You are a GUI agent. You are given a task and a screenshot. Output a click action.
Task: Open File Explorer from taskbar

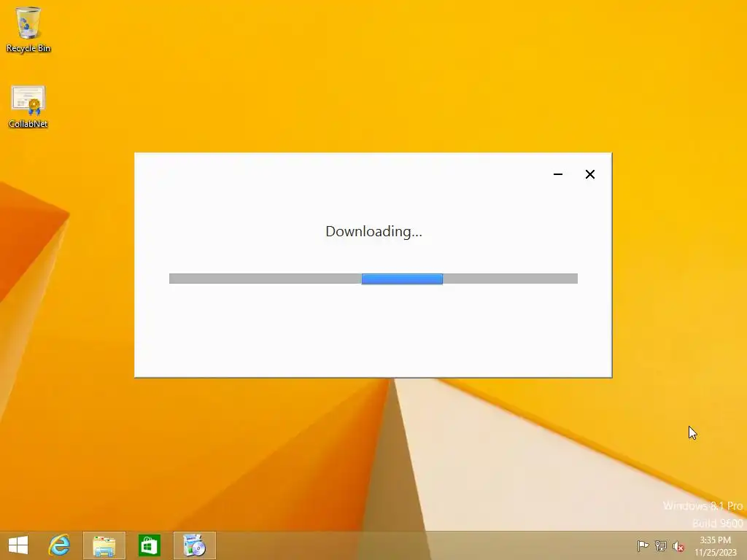point(104,545)
